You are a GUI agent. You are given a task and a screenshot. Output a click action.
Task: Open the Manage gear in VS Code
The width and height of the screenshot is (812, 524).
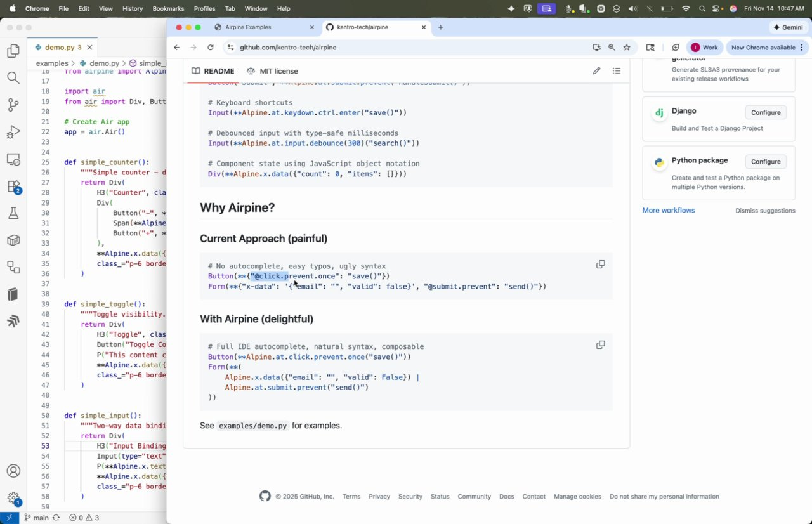point(13,499)
